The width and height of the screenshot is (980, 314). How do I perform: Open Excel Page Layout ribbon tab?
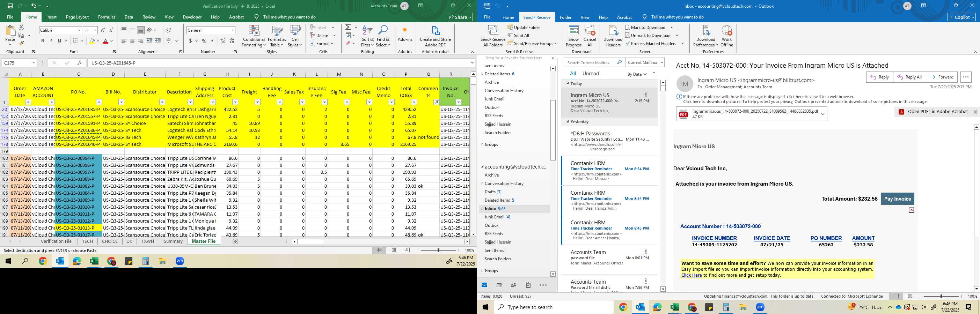click(77, 17)
